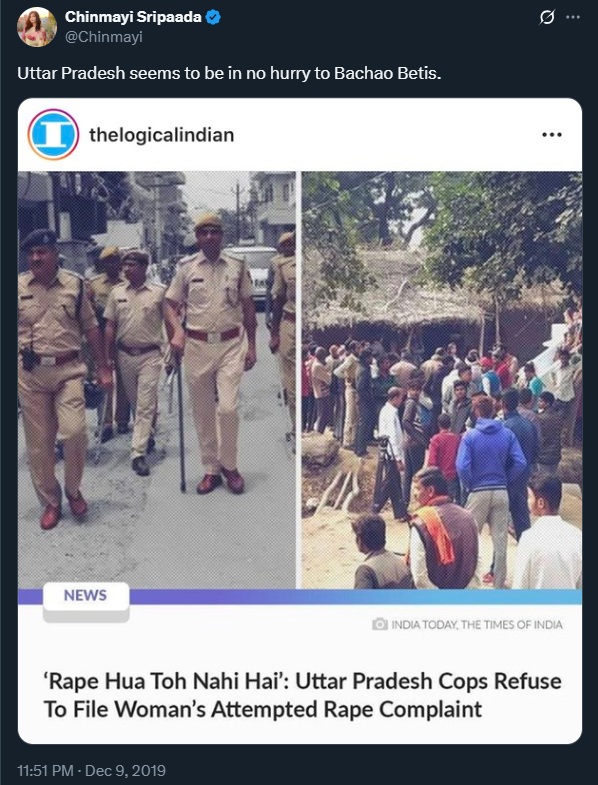Screen dimensions: 598x785
Task: Click thelogicalindian username
Action: [x=161, y=135]
